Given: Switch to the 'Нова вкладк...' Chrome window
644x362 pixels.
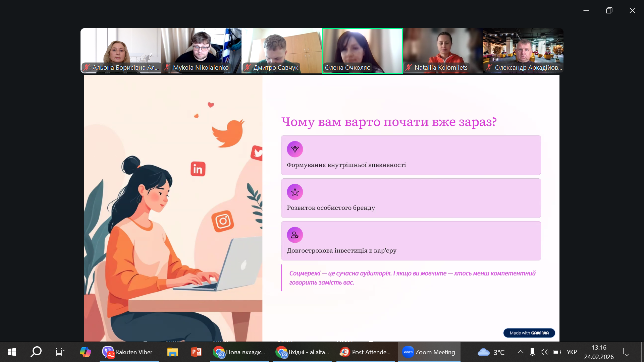Looking at the screenshot, I should tap(239, 352).
